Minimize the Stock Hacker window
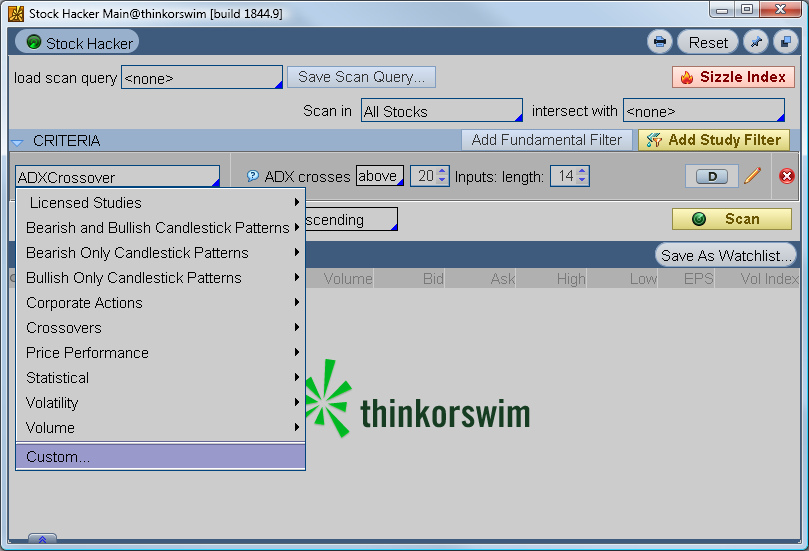This screenshot has height=551, width=809. pos(722,10)
